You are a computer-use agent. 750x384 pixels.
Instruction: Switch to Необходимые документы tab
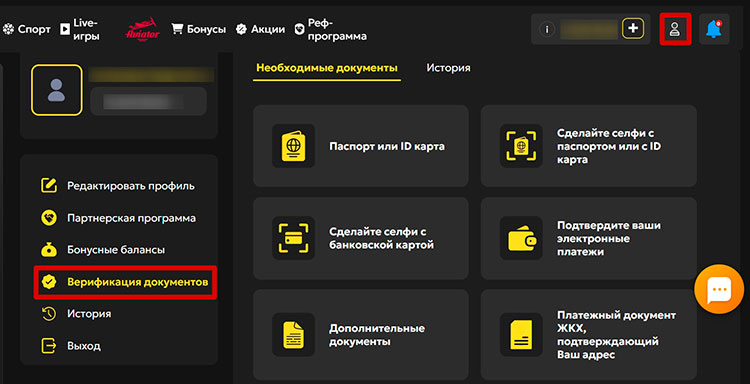(x=327, y=68)
